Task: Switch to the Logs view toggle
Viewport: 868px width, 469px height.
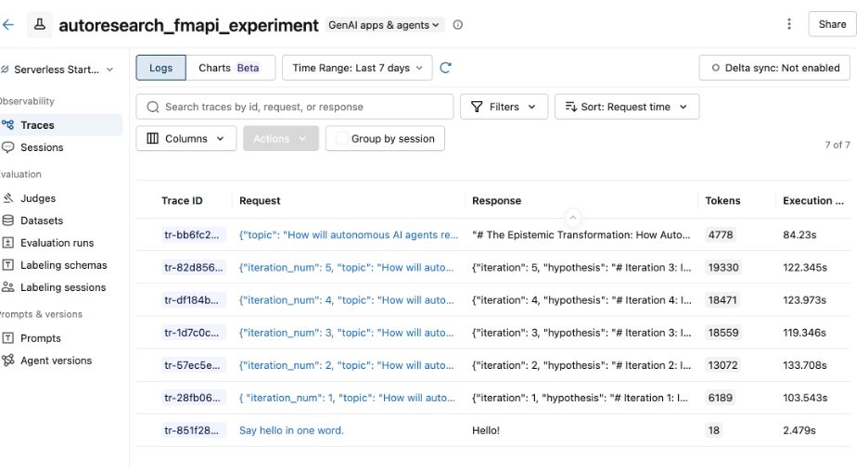Action: coord(160,68)
